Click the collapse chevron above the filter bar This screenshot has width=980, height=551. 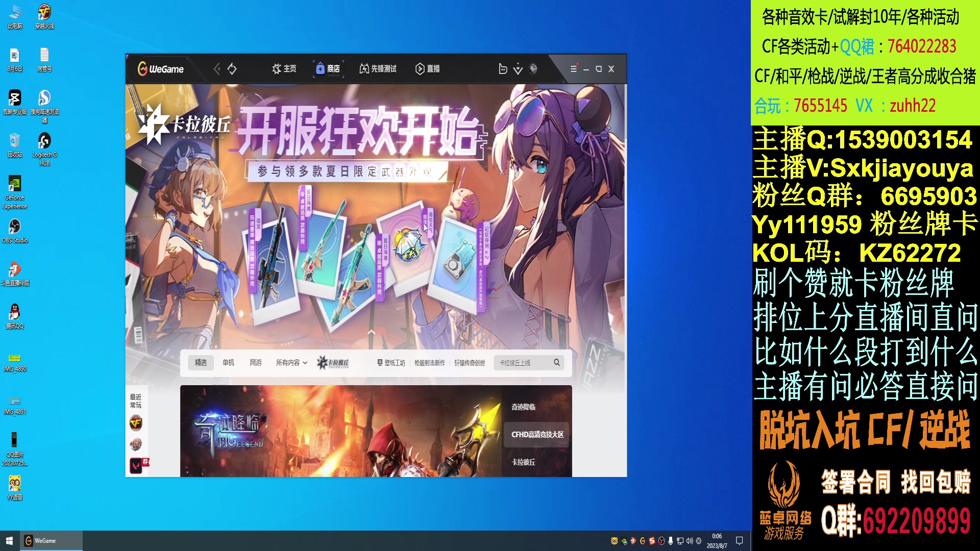(372, 332)
